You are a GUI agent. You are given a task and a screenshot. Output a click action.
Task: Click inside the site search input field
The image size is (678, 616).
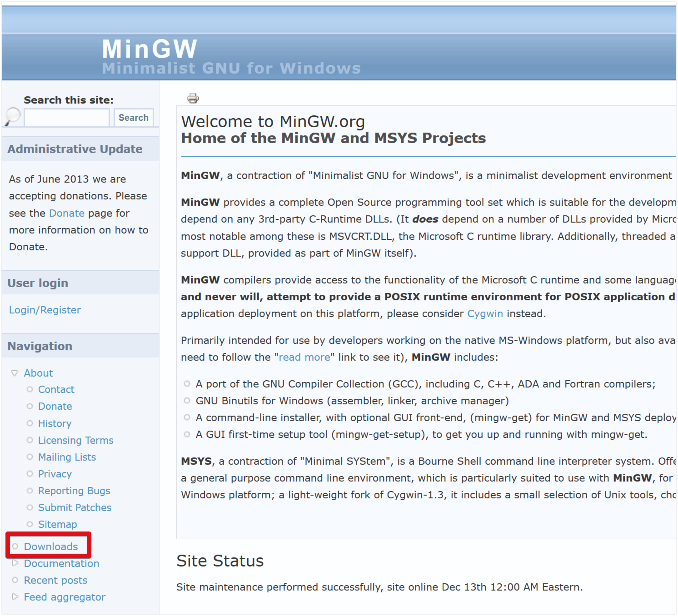pos(66,117)
